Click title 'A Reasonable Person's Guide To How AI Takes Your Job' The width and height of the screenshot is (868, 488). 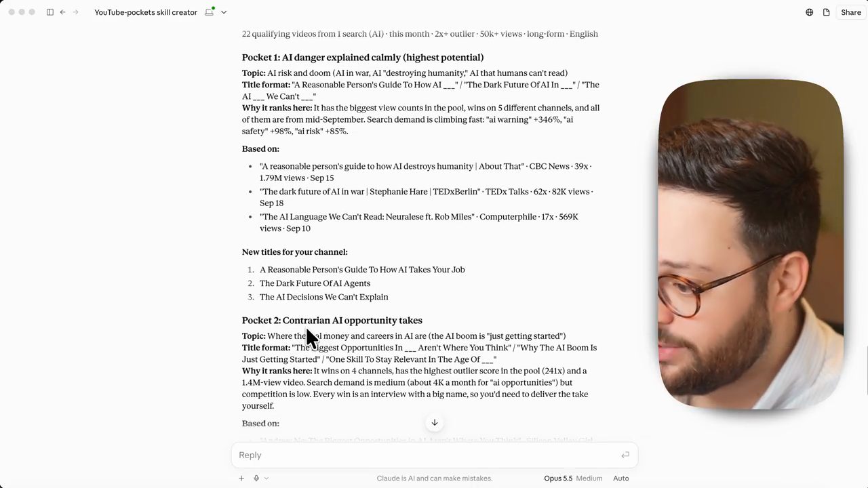[x=362, y=270]
